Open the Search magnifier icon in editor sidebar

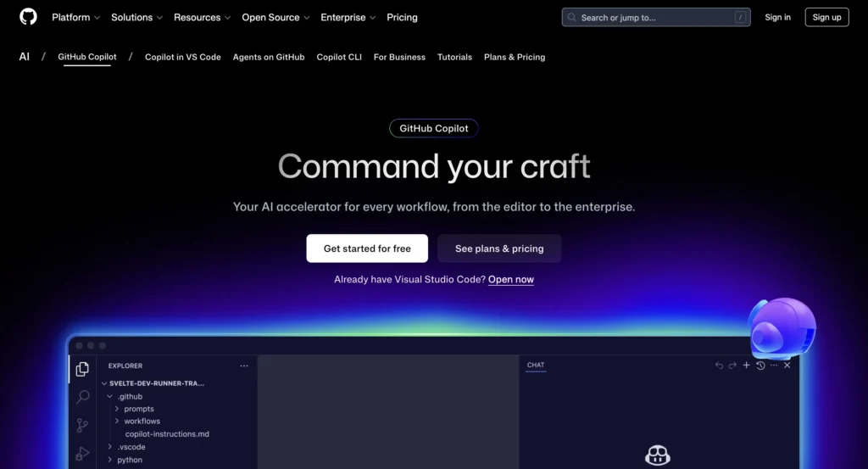pos(82,396)
